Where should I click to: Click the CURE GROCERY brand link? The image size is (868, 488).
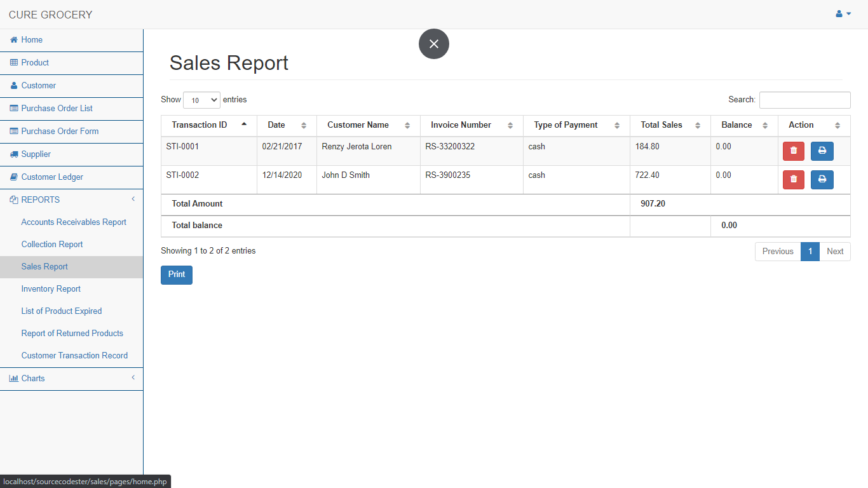[x=50, y=15]
